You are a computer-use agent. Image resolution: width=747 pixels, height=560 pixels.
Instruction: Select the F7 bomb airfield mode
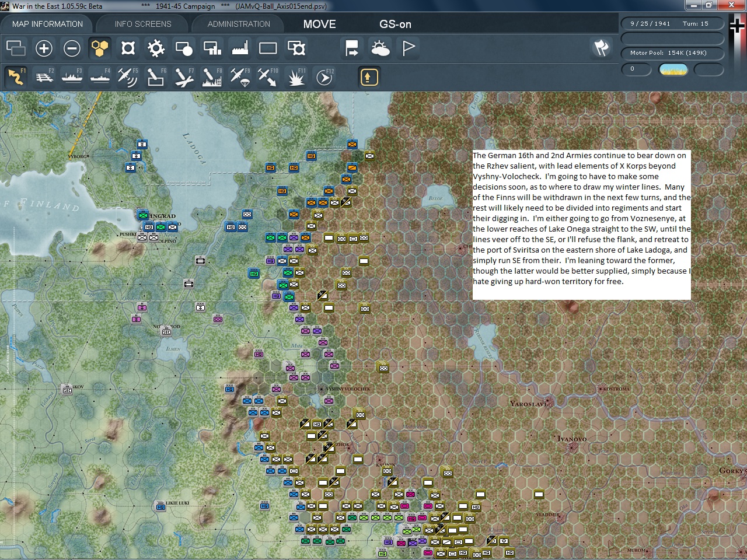(184, 76)
